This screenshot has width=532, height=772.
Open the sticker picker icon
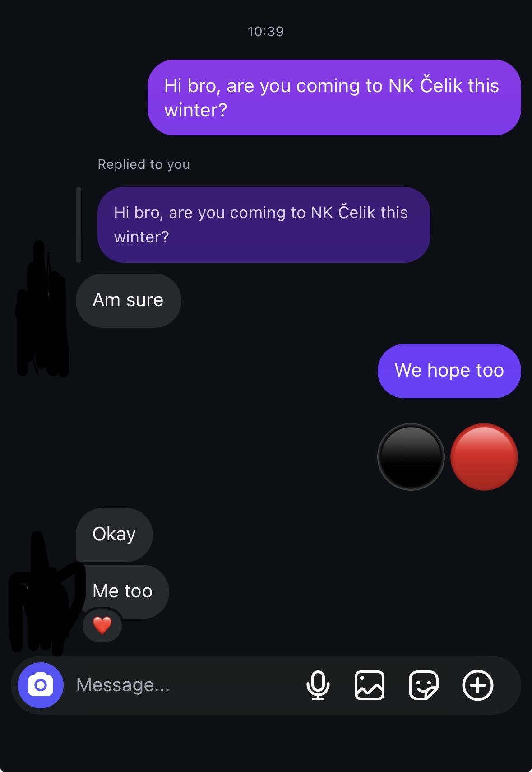click(424, 685)
